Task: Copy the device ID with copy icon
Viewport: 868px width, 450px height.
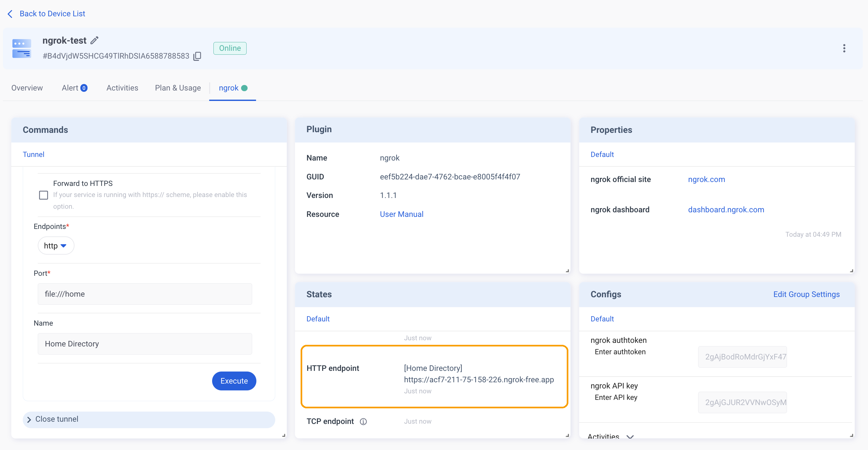Action: tap(197, 56)
